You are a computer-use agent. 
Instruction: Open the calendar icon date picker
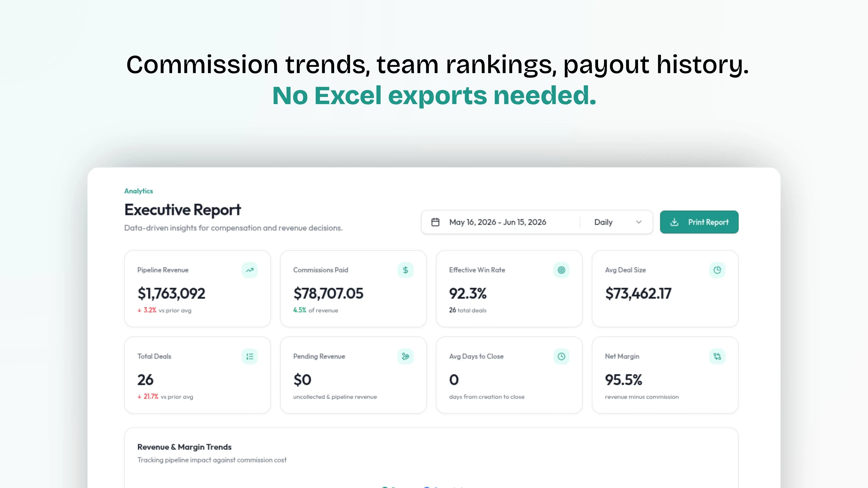[435, 222]
